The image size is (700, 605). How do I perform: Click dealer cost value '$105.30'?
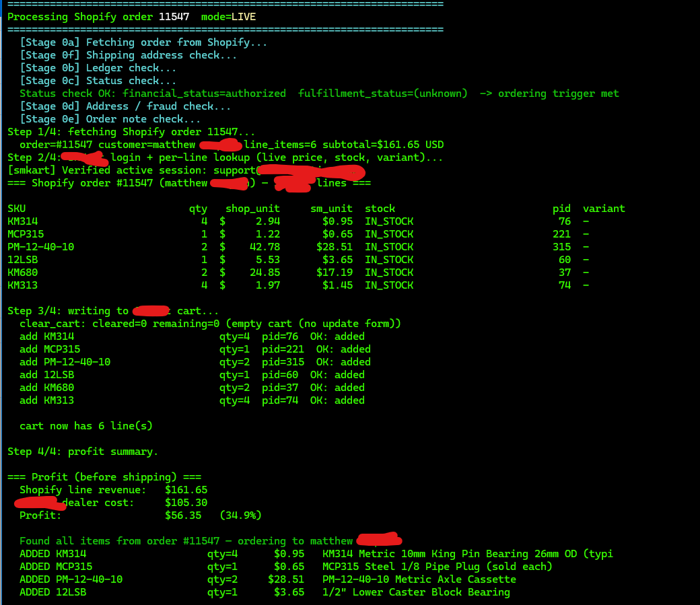pyautogui.click(x=186, y=503)
